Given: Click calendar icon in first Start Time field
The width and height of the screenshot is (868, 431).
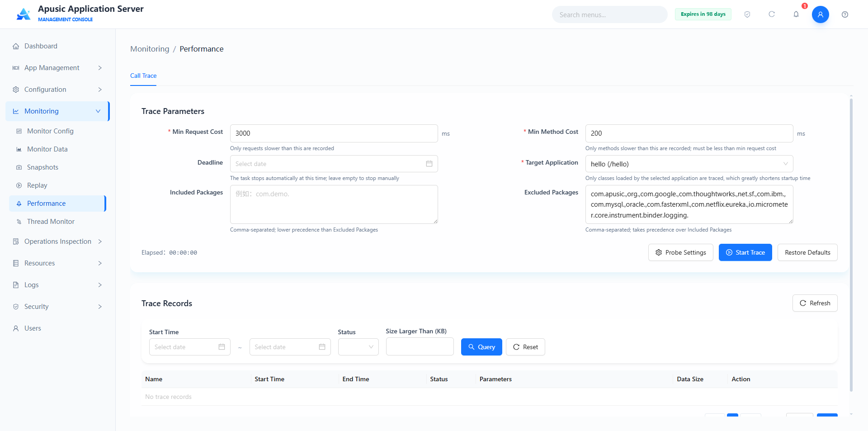Looking at the screenshot, I should click(x=222, y=347).
